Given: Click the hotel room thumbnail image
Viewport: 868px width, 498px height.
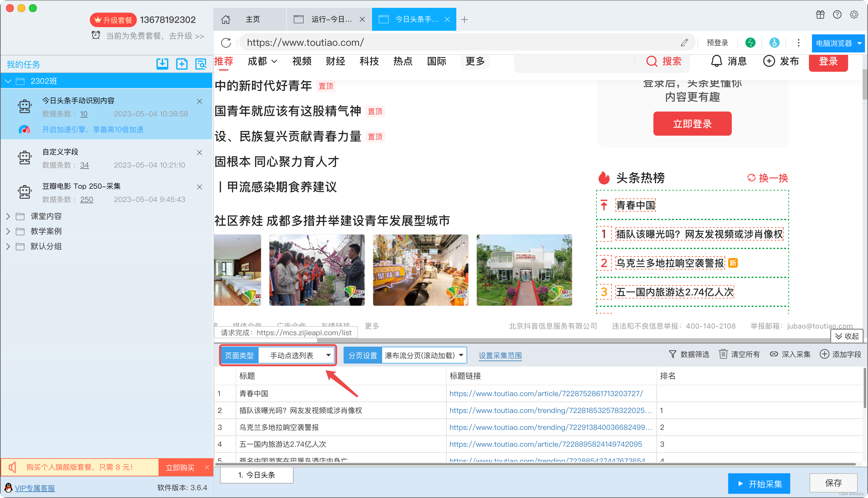Looking at the screenshot, I should [237, 270].
